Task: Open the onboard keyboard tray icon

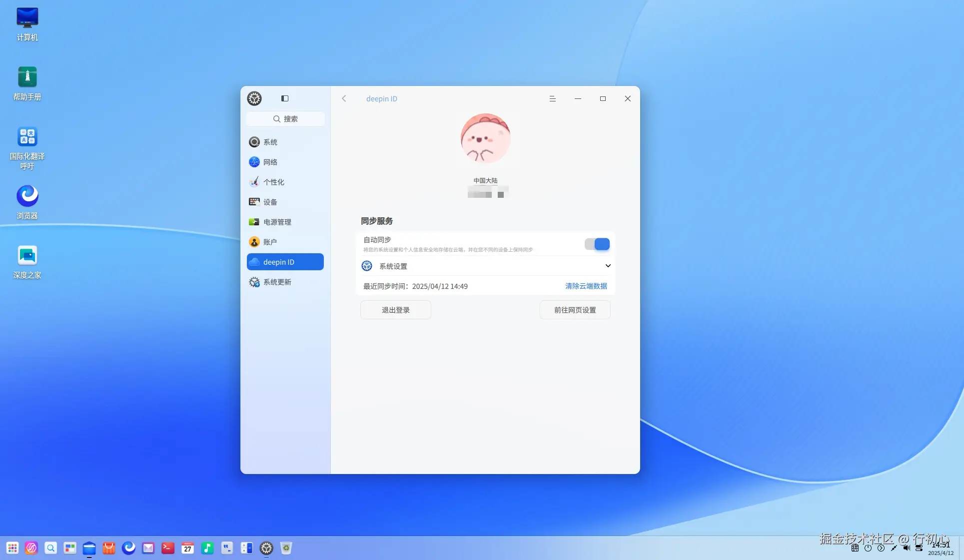Action: 855,548
